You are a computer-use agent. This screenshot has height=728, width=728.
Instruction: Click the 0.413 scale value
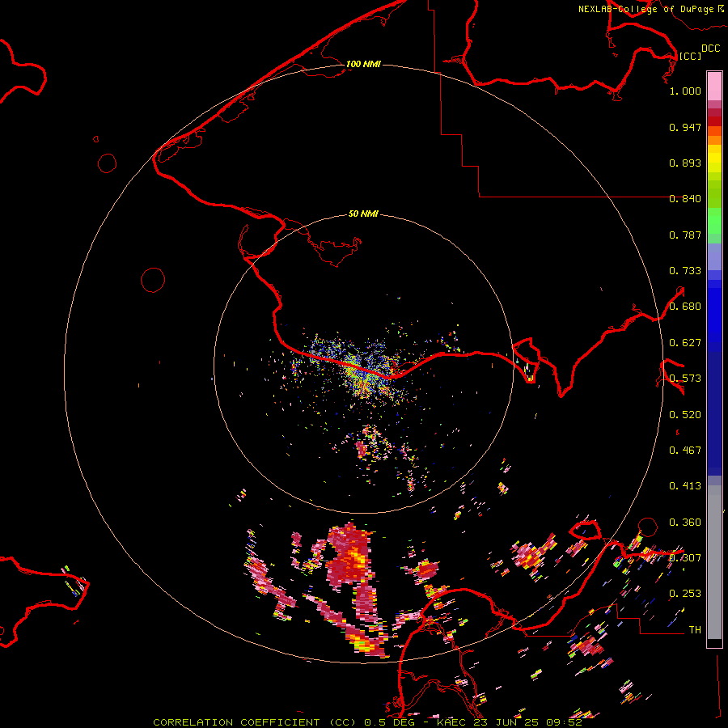(685, 486)
